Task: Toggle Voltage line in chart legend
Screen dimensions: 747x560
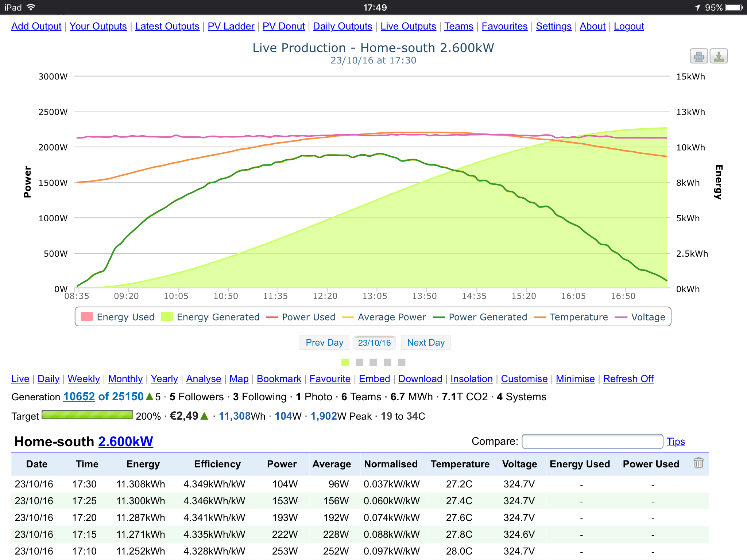Action: (640, 317)
